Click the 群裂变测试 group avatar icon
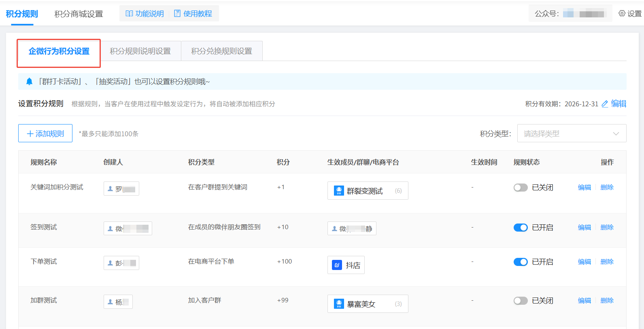Viewport: 644px width, 329px height. 339,190
